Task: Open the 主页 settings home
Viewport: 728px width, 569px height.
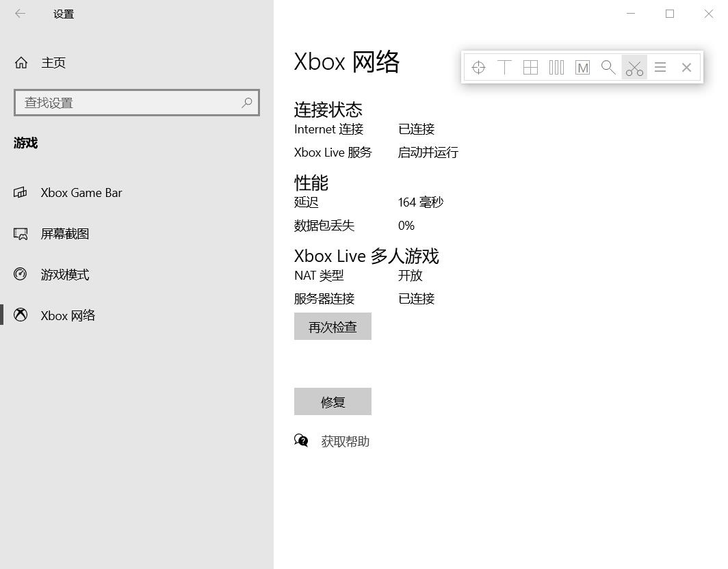Action: (x=137, y=62)
